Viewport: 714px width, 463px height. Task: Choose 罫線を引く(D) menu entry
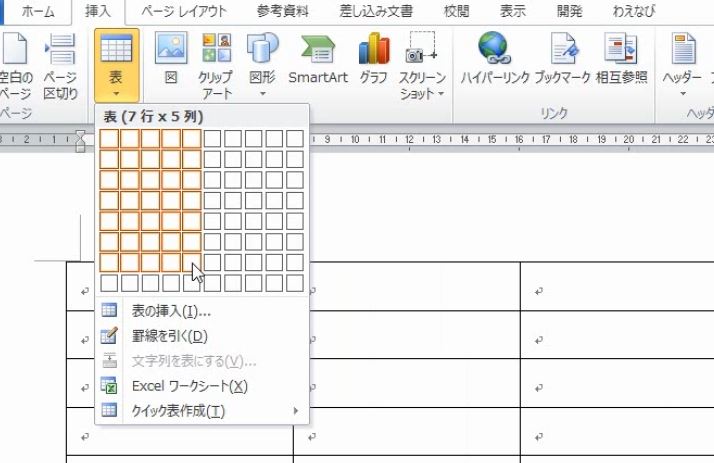point(202,336)
